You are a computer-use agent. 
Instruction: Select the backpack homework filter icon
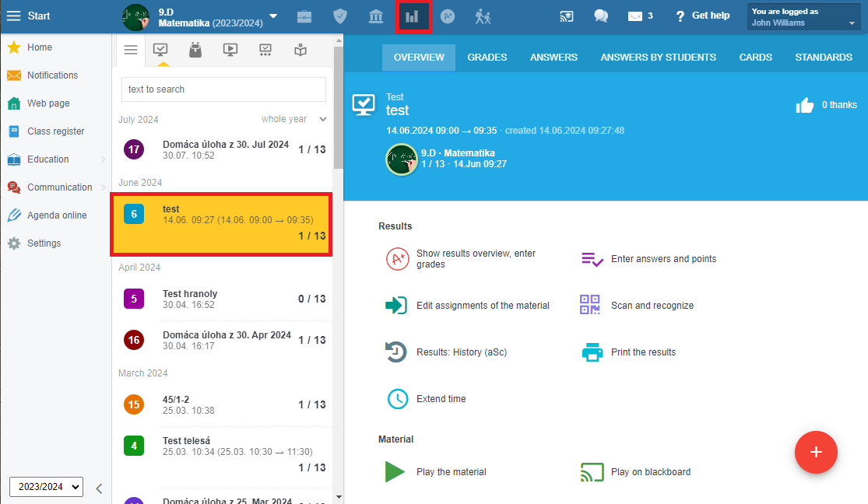click(195, 50)
